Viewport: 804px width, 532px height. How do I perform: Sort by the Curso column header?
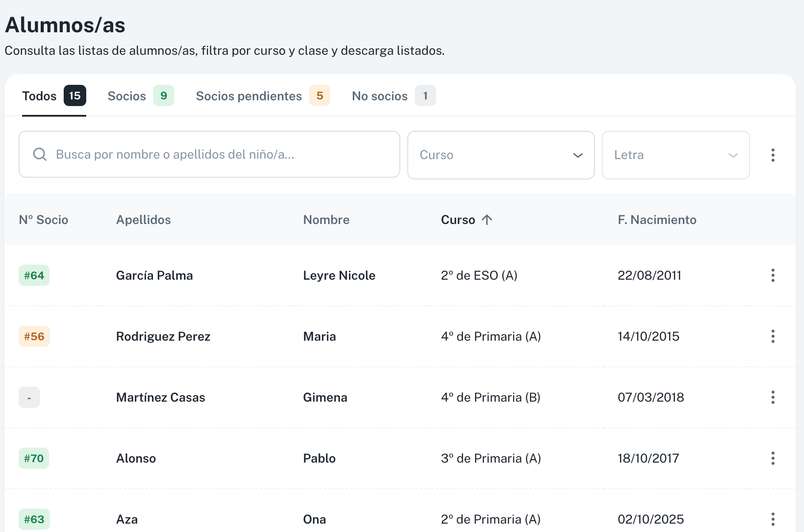coord(467,220)
